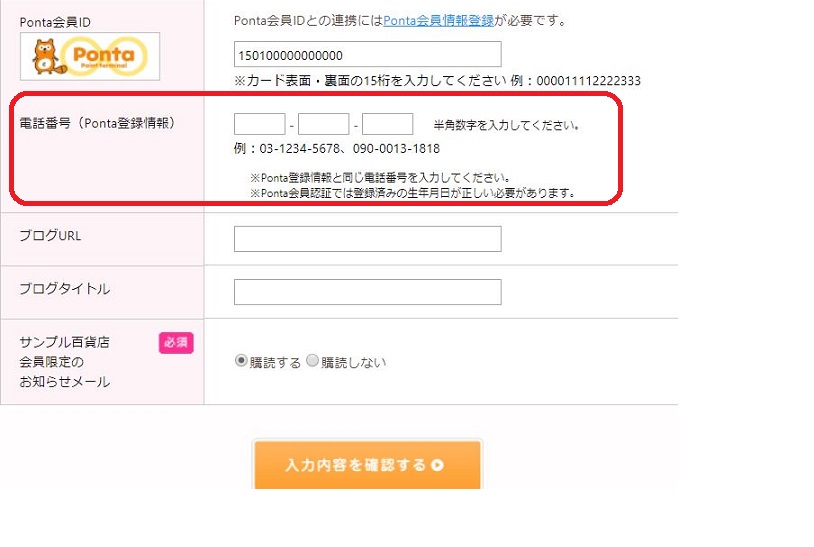The width and height of the screenshot is (814, 547).
Task: Click the middle phone number box
Action: click(x=323, y=125)
